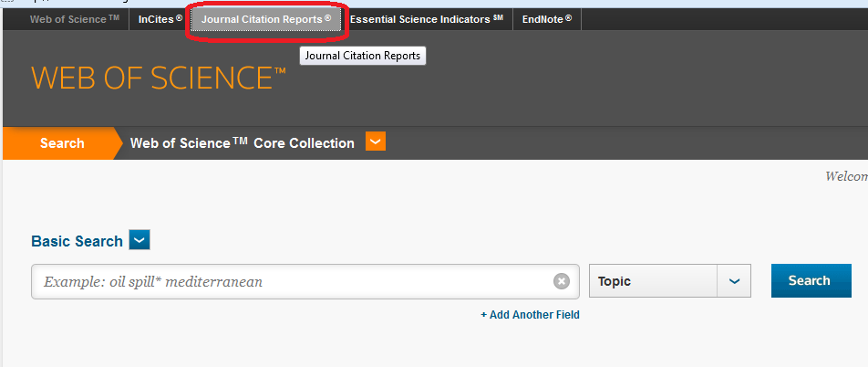Select the Web of Science top tab
868x367 pixels.
coord(75,19)
